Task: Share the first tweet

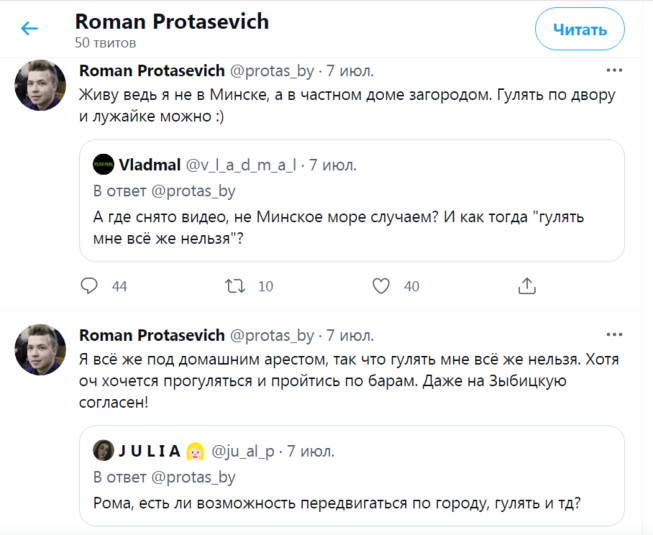Action: (527, 286)
